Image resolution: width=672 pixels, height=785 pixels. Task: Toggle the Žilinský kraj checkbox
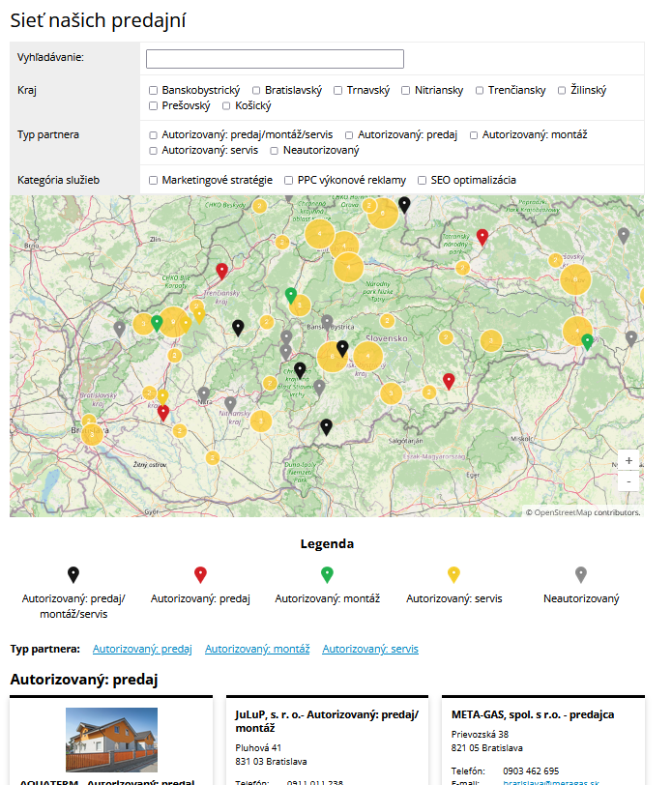[x=562, y=91]
